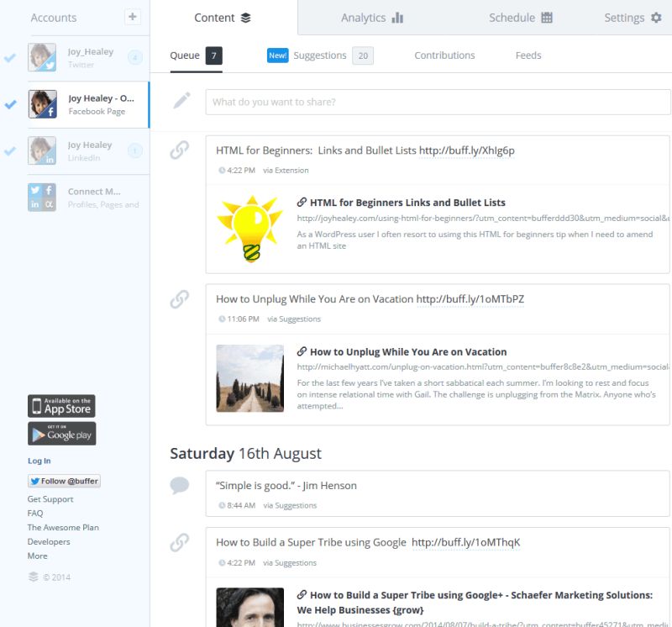Open the Suggestions tab

point(320,55)
